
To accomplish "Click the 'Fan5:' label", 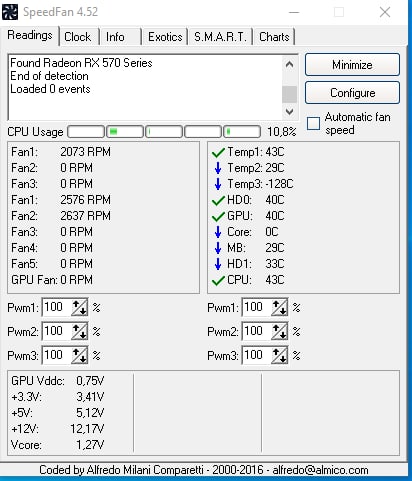I will tap(24, 264).
